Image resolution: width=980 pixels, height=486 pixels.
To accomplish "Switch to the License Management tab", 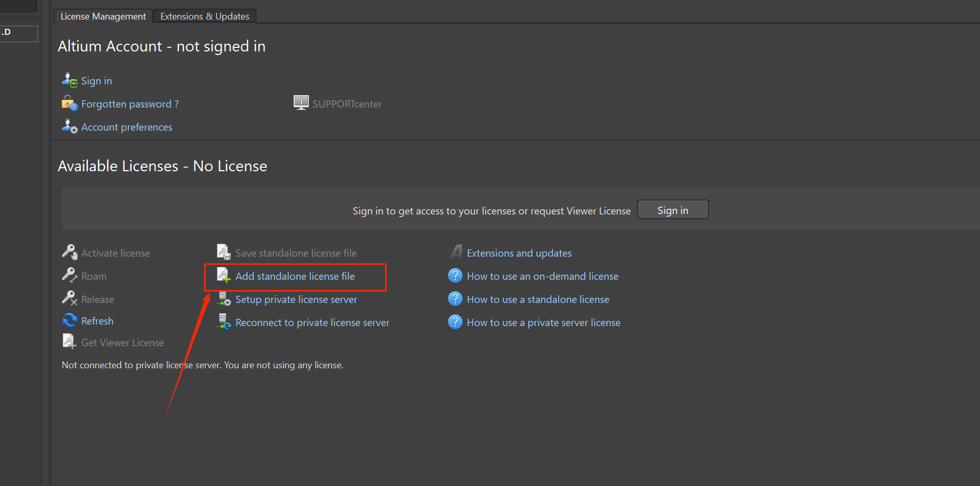I will 103,16.
